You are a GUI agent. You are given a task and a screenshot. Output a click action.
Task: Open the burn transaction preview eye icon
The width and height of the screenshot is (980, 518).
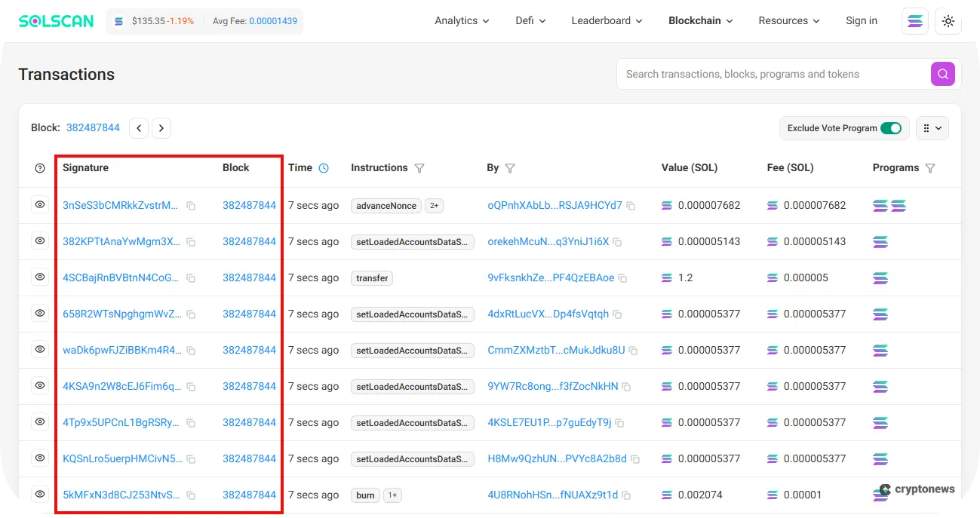[39, 495]
